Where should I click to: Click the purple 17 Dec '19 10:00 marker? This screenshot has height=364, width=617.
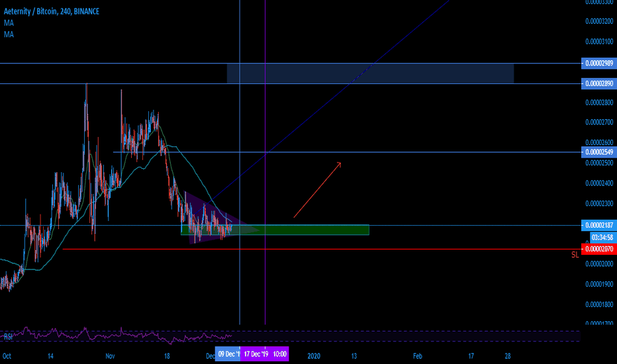pyautogui.click(x=265, y=354)
